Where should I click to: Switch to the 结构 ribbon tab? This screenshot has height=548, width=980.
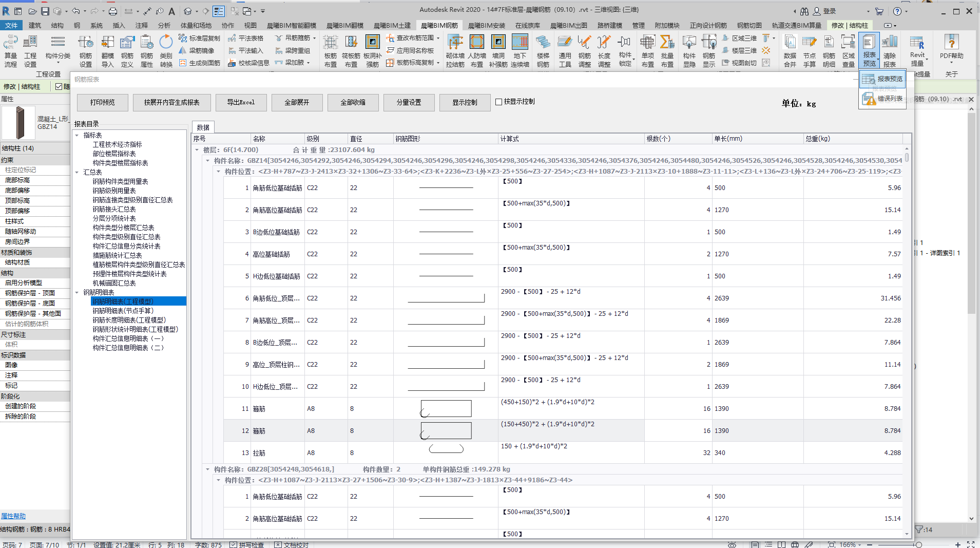pyautogui.click(x=57, y=25)
